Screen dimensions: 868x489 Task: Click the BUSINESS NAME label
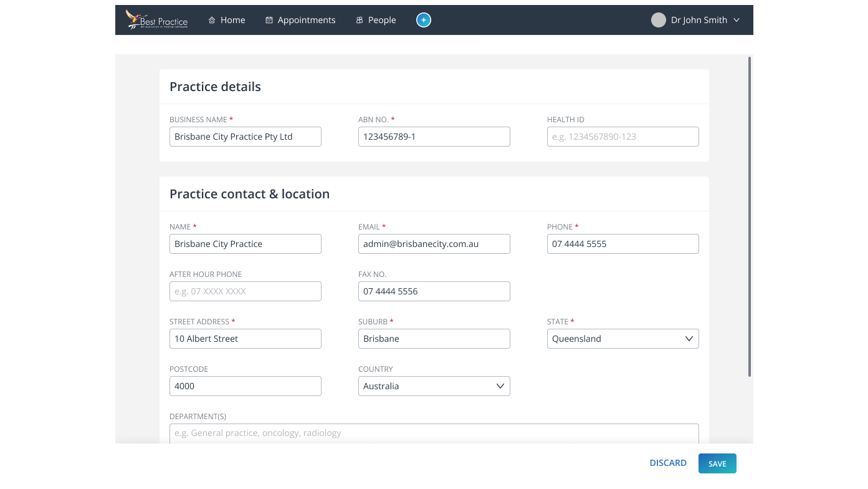[198, 120]
